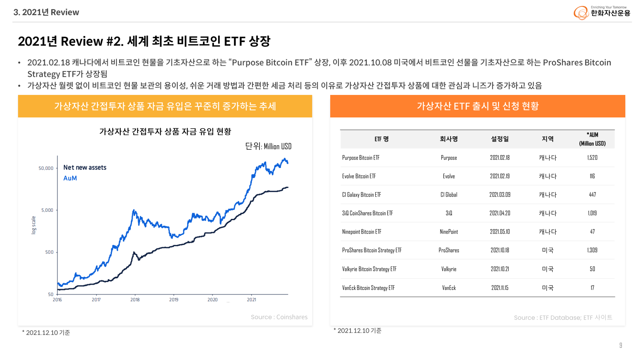Click "ProShares Bitcoin Strategy ETF" in the table
Screen dimensions: 644x362
[x=372, y=250]
